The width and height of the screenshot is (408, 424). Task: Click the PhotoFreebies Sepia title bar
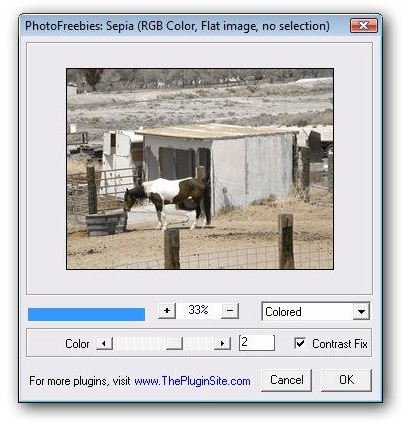[x=177, y=26]
